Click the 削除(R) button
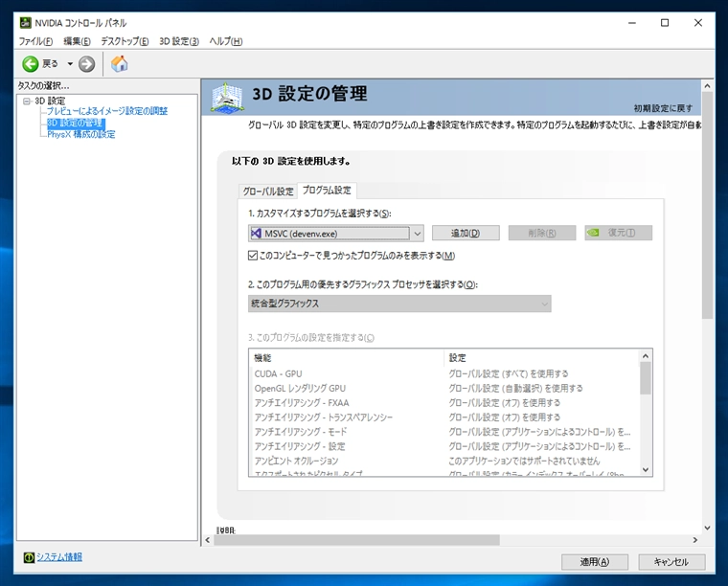 click(x=542, y=233)
